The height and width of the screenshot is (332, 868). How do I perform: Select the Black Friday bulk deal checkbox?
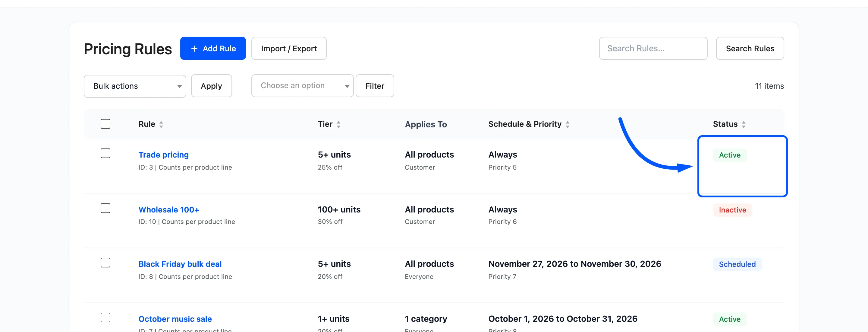[x=105, y=263]
